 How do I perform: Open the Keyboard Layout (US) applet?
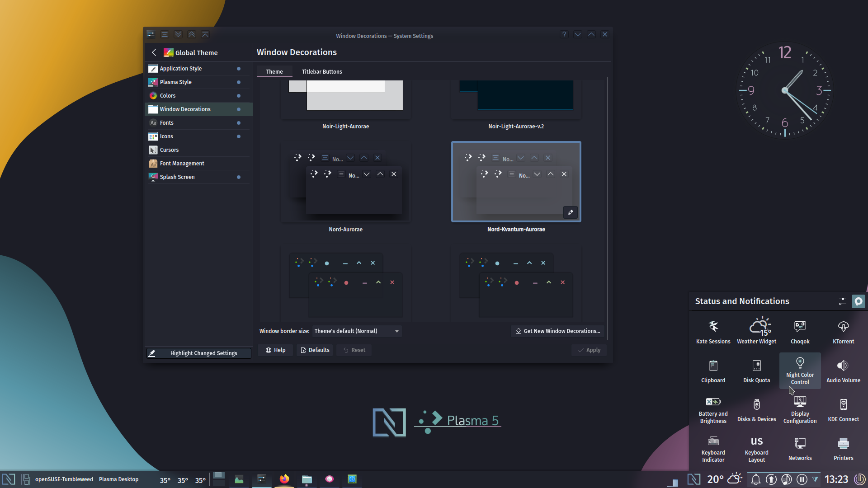pyautogui.click(x=756, y=448)
